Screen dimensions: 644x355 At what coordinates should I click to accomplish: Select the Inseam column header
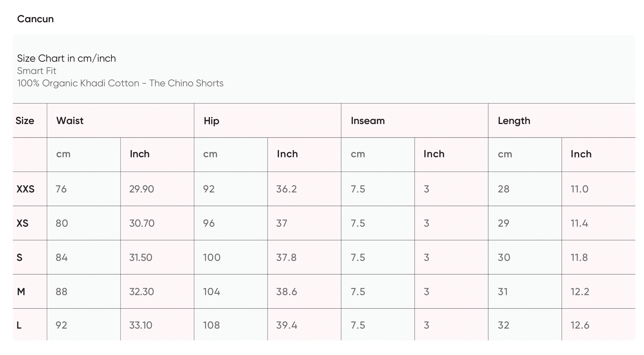click(367, 121)
